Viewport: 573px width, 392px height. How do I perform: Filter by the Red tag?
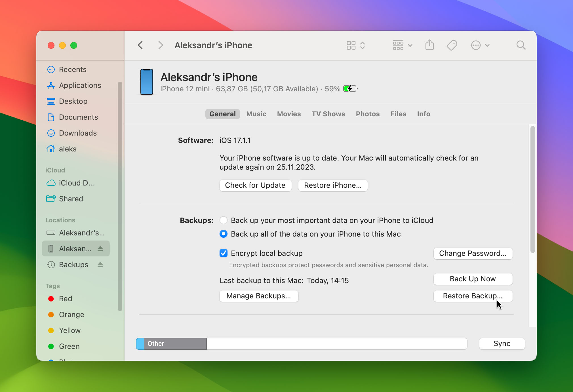76,299
